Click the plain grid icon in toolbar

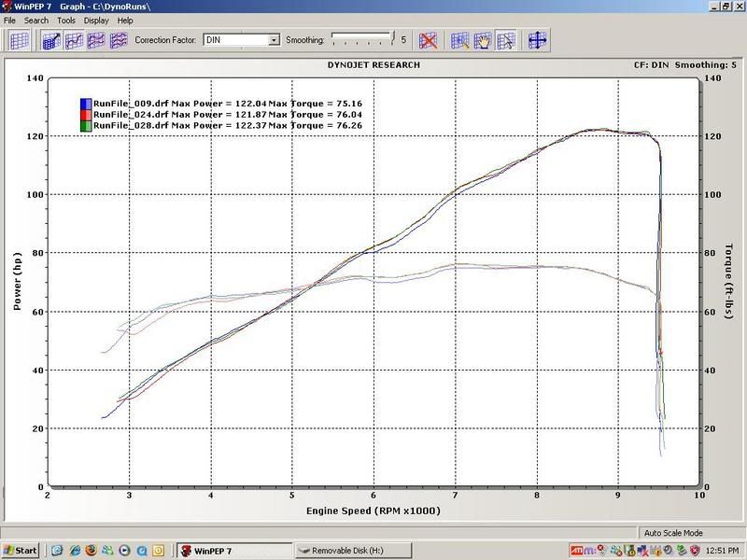tap(20, 40)
